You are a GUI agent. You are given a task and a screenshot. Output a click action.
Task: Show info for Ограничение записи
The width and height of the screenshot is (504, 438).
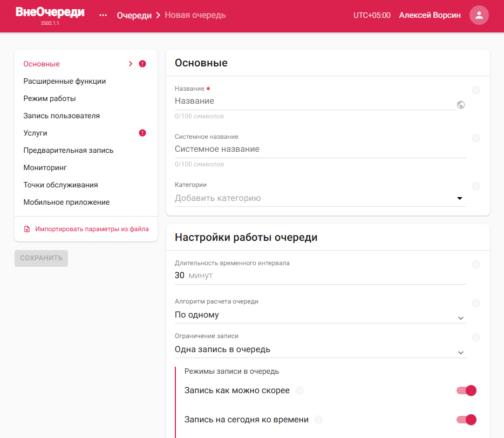pyautogui.click(x=476, y=338)
